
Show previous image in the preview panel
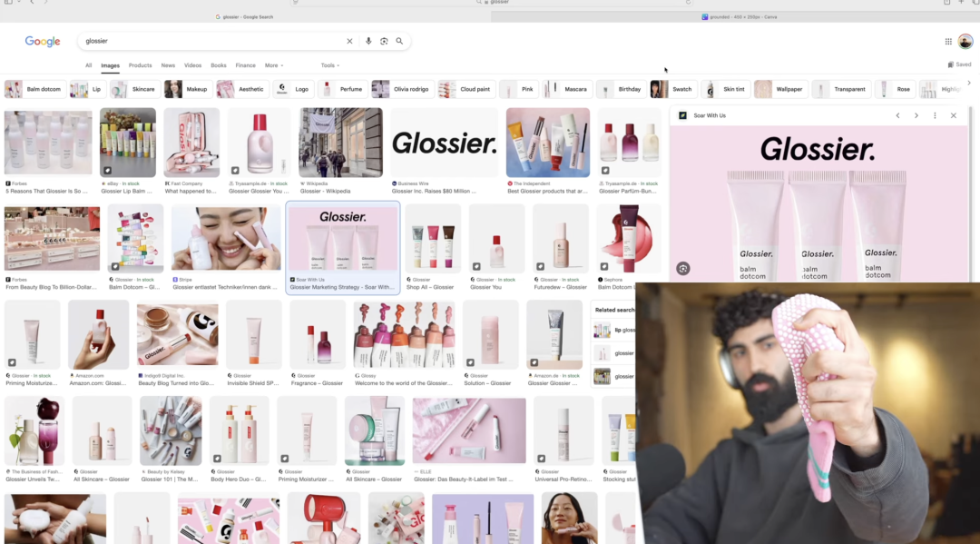(897, 115)
